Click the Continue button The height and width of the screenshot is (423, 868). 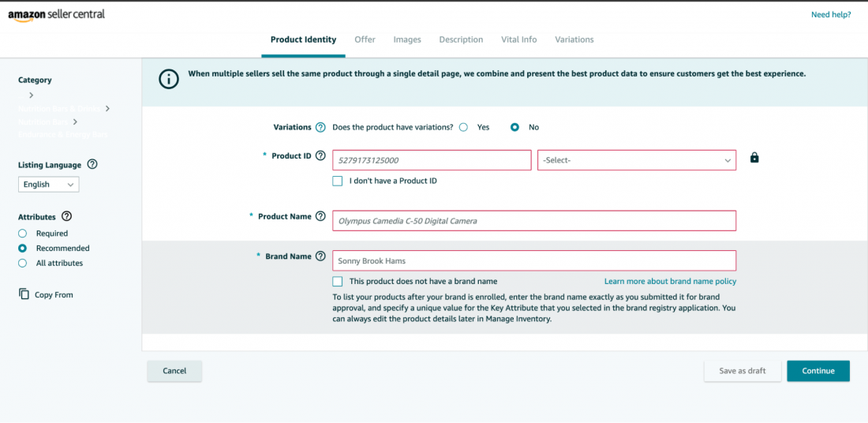click(x=818, y=371)
